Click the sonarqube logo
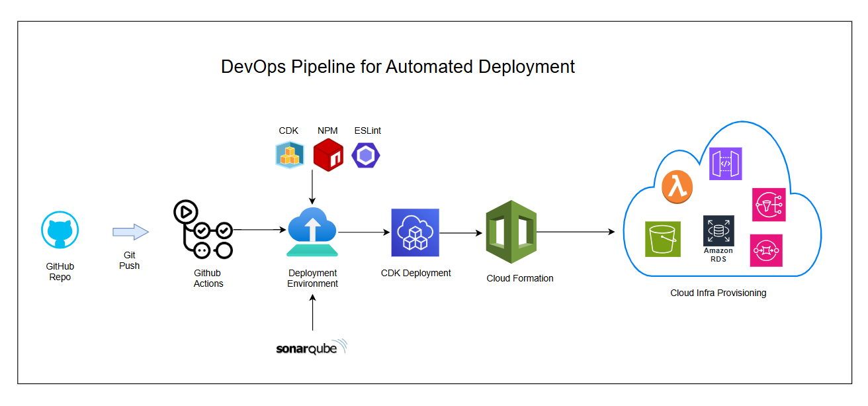The image size is (868, 406). [x=312, y=348]
